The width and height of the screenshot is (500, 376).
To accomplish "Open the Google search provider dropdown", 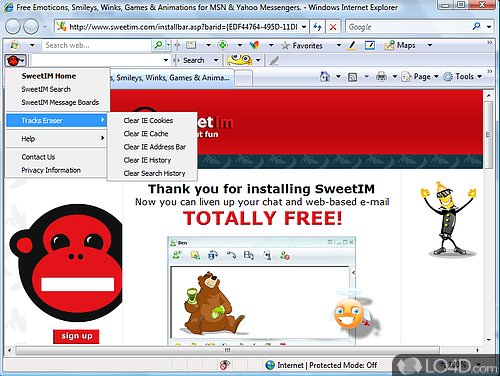I will point(489,27).
